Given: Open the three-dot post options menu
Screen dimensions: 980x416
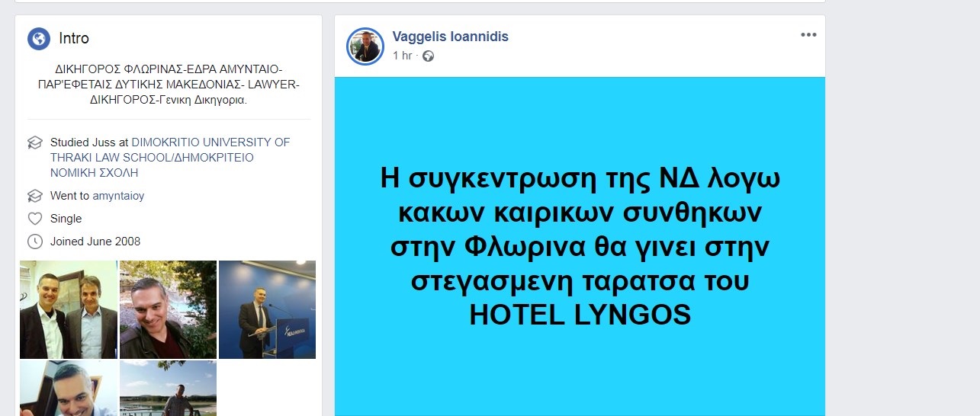Looking at the screenshot, I should coord(808,35).
